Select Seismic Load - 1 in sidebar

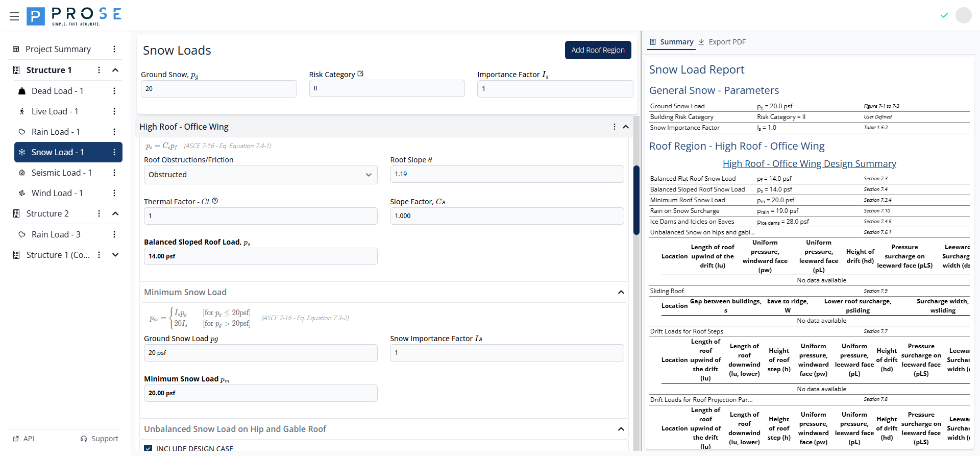61,173
